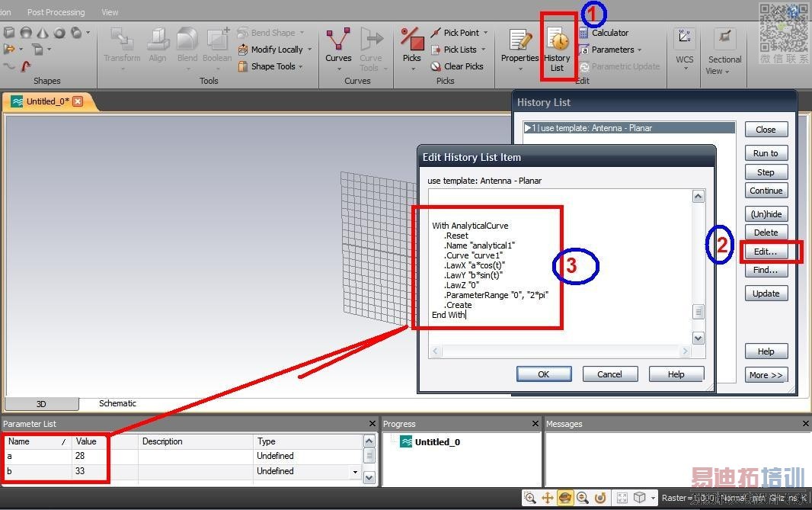This screenshot has height=510, width=812.
Task: Click scroll down arrow of code editor
Action: [x=698, y=338]
